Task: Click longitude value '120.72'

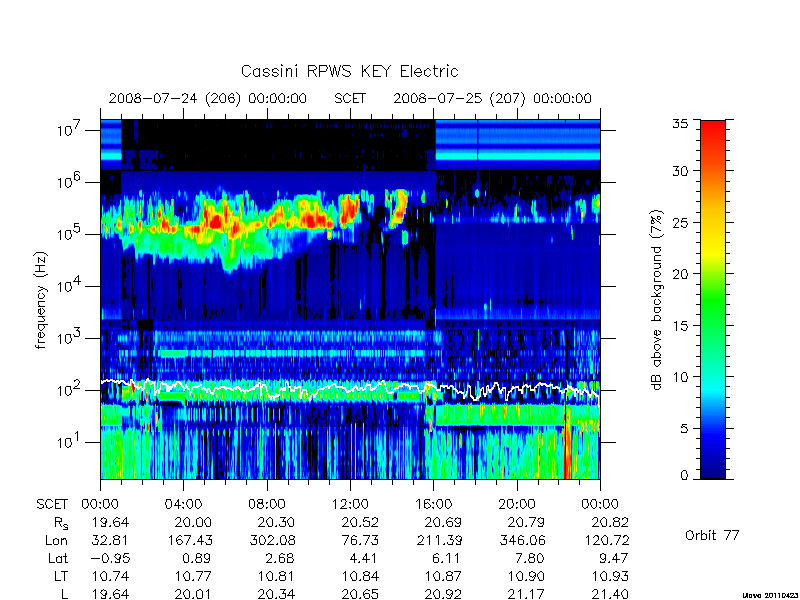Action: (x=605, y=540)
